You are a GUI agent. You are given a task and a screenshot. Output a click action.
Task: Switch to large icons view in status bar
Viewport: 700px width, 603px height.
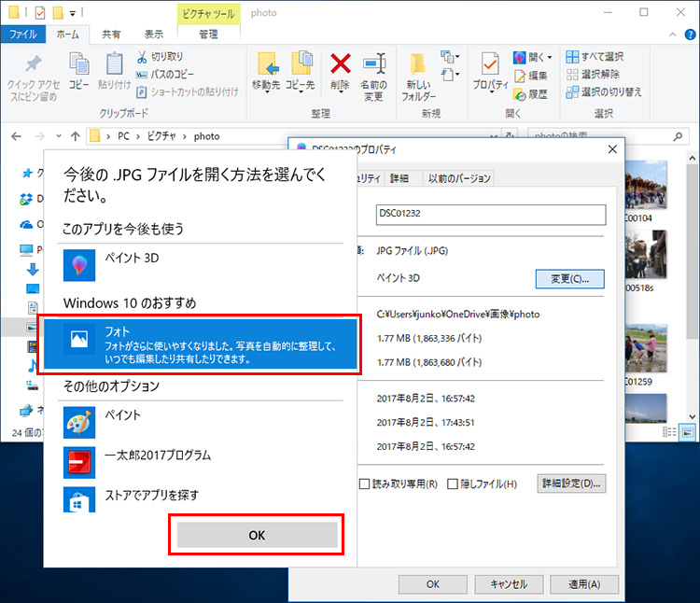point(688,432)
